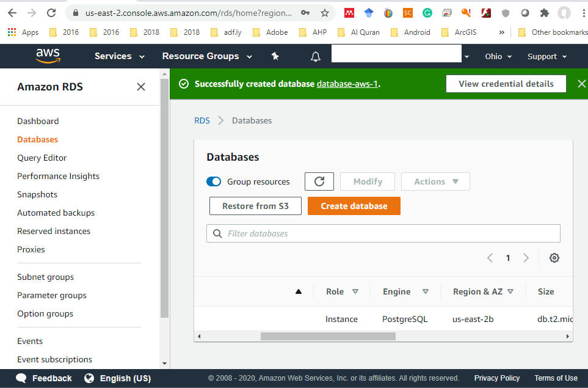This screenshot has width=588, height=388.
Task: Sort by Engine column arrow
Action: (425, 291)
